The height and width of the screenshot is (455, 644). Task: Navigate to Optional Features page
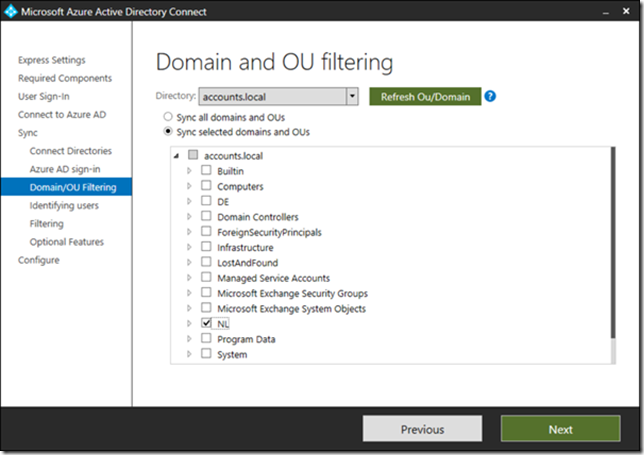pyautogui.click(x=66, y=241)
